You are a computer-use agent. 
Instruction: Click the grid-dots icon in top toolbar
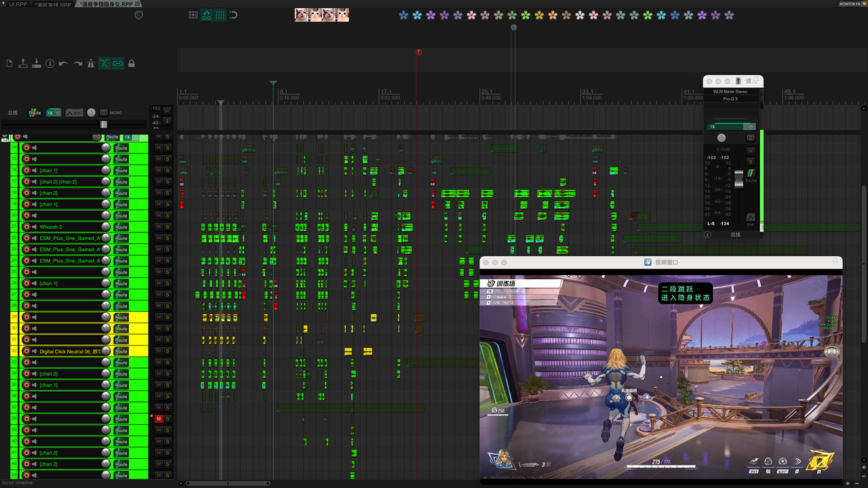pos(193,15)
